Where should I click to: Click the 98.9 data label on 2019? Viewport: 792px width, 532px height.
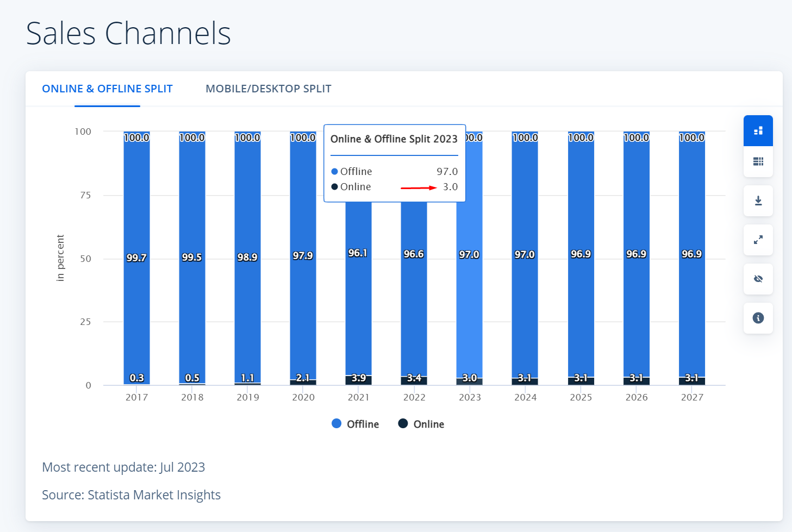pyautogui.click(x=247, y=257)
